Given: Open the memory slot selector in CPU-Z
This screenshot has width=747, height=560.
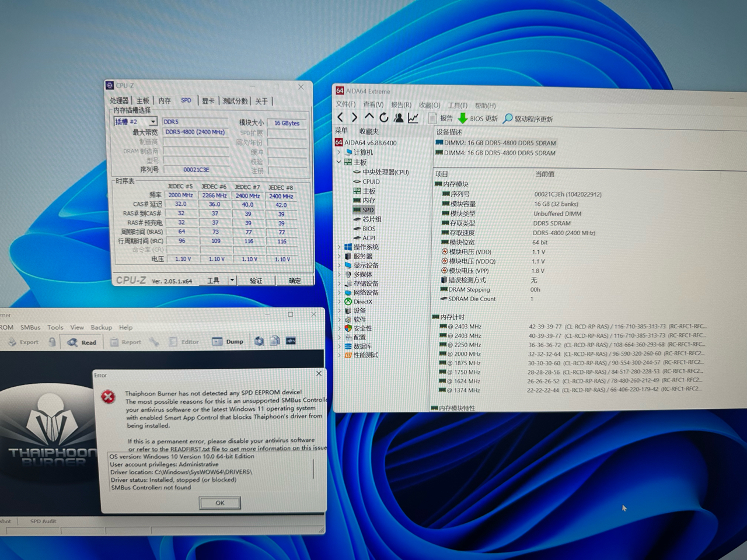Looking at the screenshot, I should [135, 121].
